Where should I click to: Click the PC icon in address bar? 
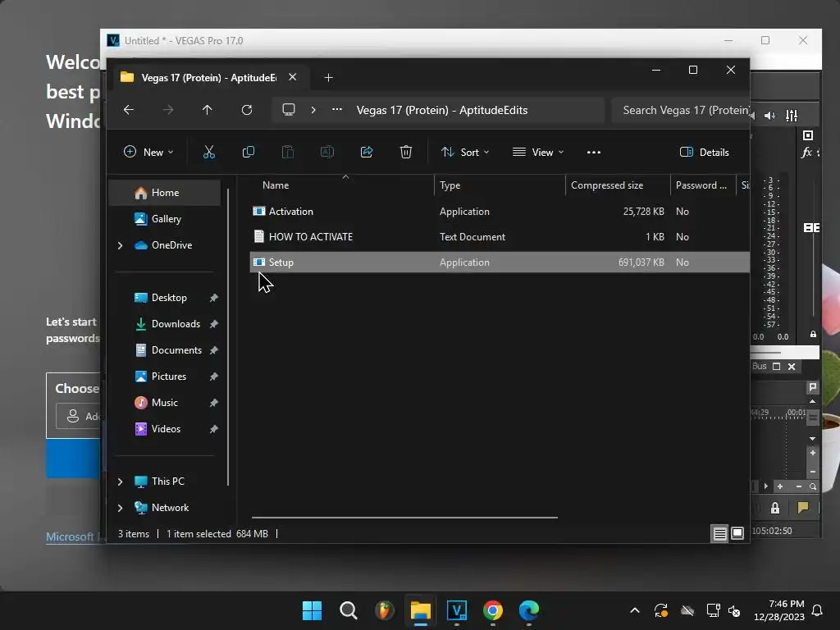289,110
